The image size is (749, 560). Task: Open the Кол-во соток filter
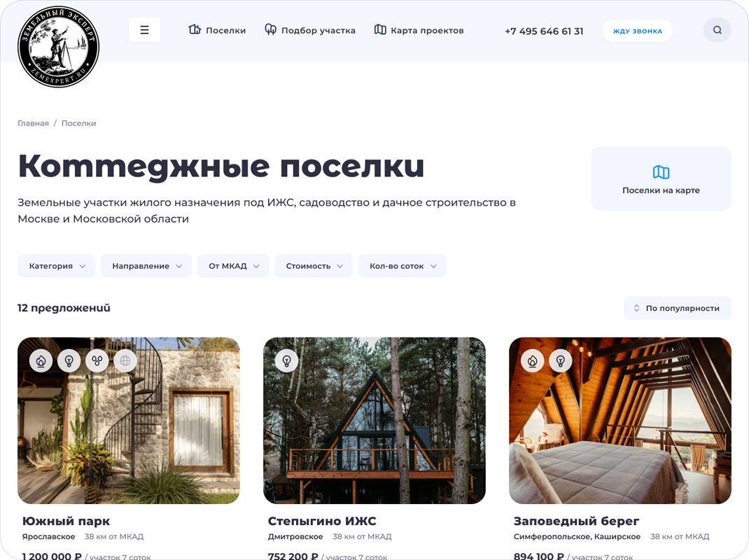coord(402,265)
